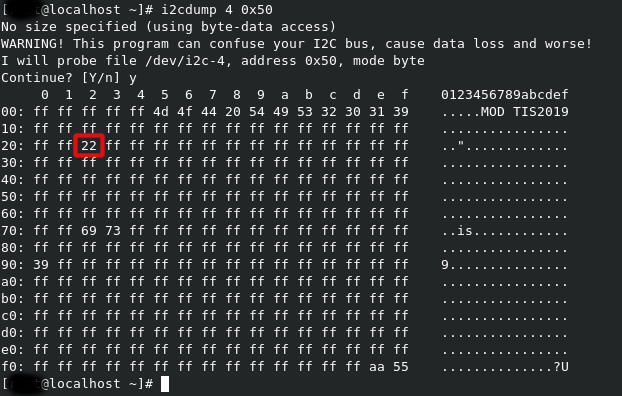The height and width of the screenshot is (396, 622).
Task: Click the i2cdump 4 0x50 command text
Action: point(217,10)
